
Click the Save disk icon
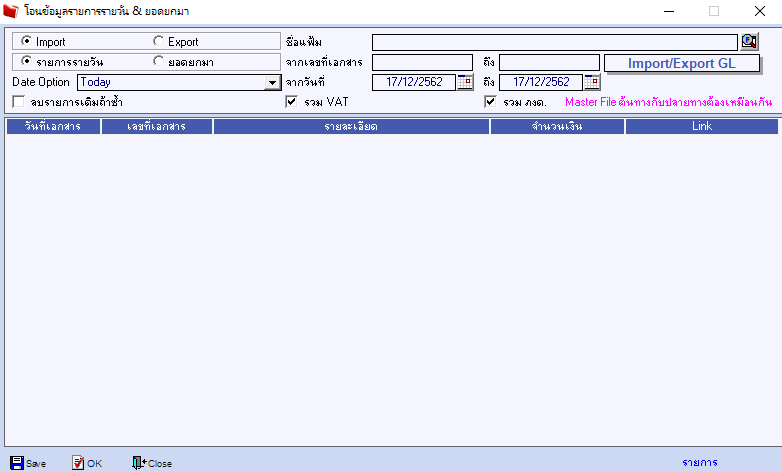[16, 463]
